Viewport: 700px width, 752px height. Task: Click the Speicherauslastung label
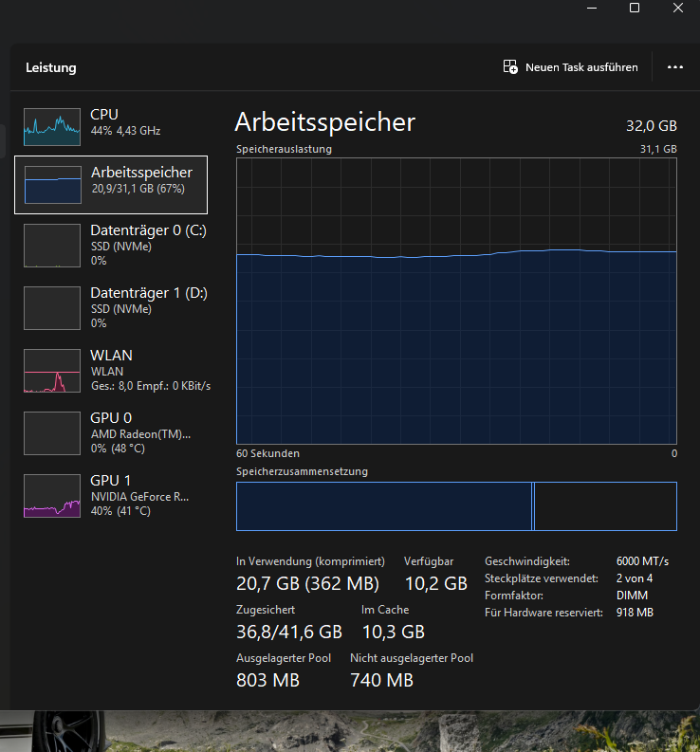click(x=284, y=149)
